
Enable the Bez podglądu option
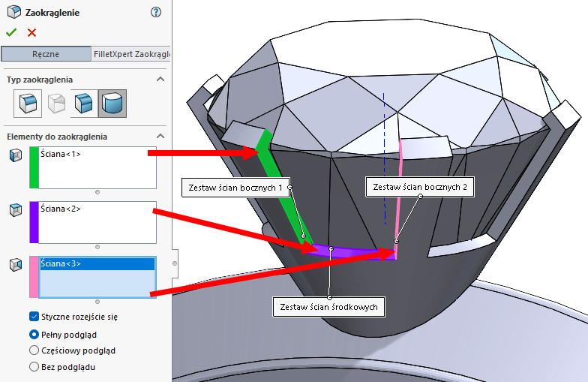[x=34, y=367]
